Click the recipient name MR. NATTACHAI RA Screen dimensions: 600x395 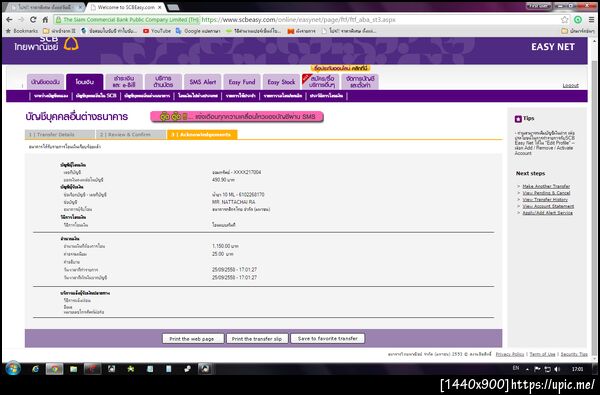(x=233, y=202)
